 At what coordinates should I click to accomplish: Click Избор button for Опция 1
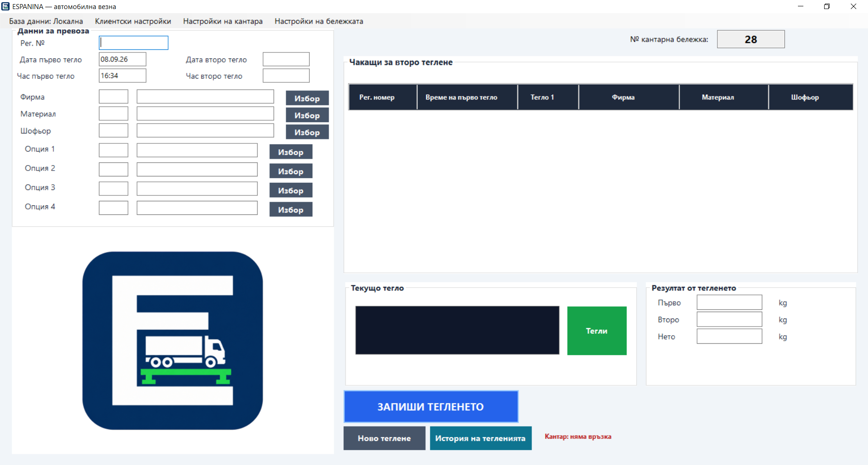point(291,152)
